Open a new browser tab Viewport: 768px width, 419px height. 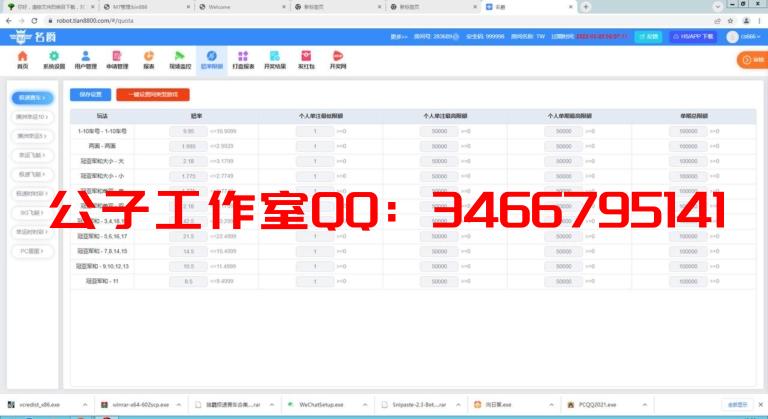(x=586, y=7)
